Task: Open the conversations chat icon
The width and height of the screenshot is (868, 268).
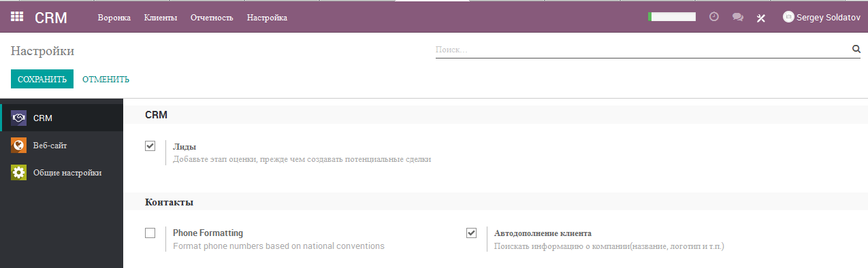Action: click(x=737, y=18)
